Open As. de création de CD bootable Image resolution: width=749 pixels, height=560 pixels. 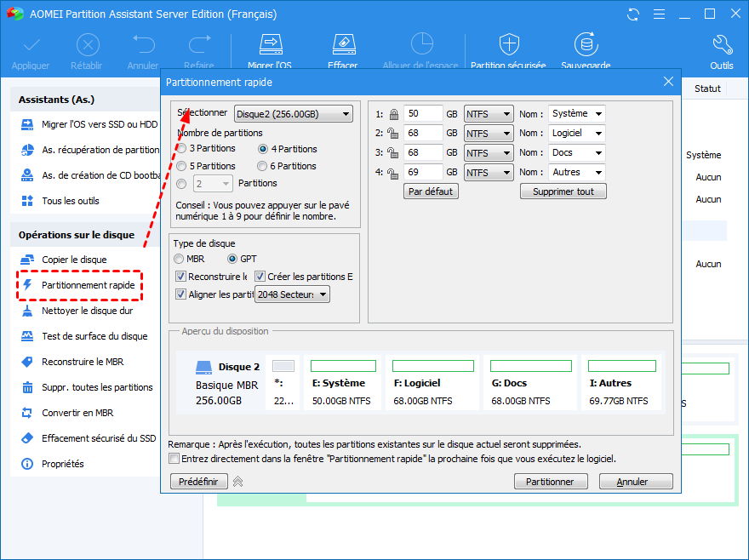point(89,175)
